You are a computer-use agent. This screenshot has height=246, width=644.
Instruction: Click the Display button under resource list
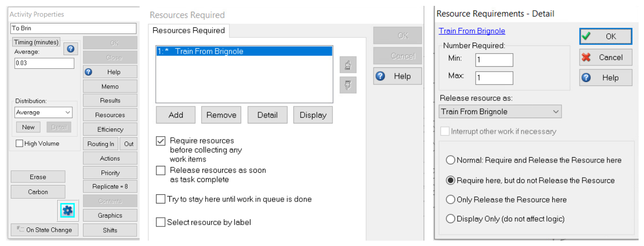(313, 115)
